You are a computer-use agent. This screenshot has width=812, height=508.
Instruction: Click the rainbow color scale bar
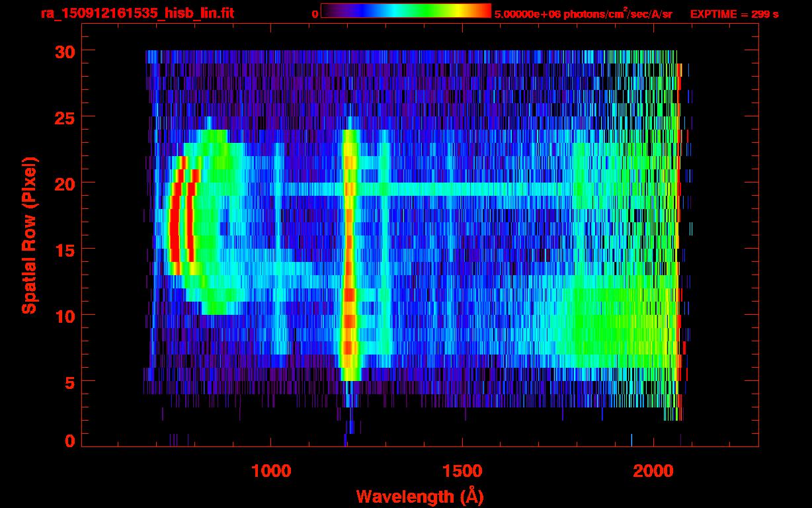(406, 11)
